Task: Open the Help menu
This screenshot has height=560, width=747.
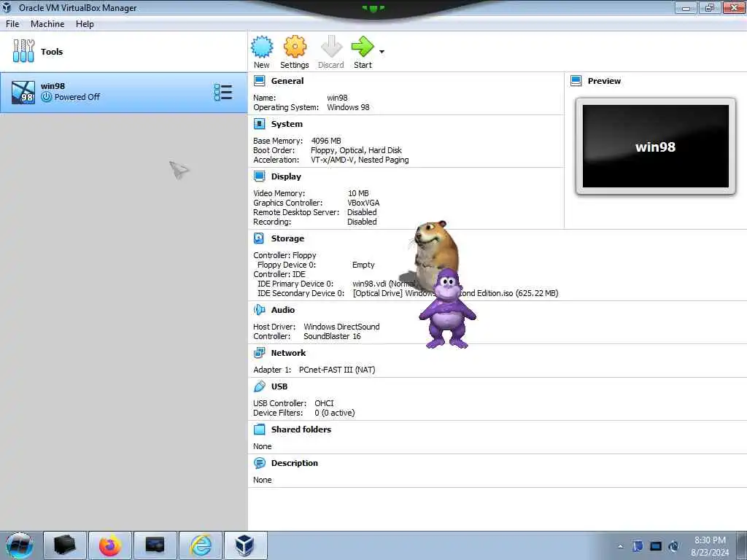Action: tap(85, 24)
